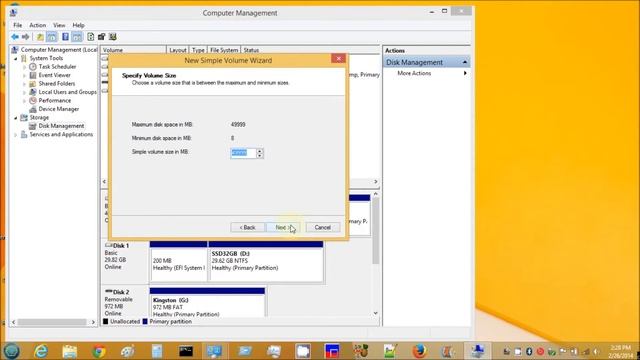Click the Event Viewer icon in the tree
This screenshot has width=640, height=360.
point(33,75)
